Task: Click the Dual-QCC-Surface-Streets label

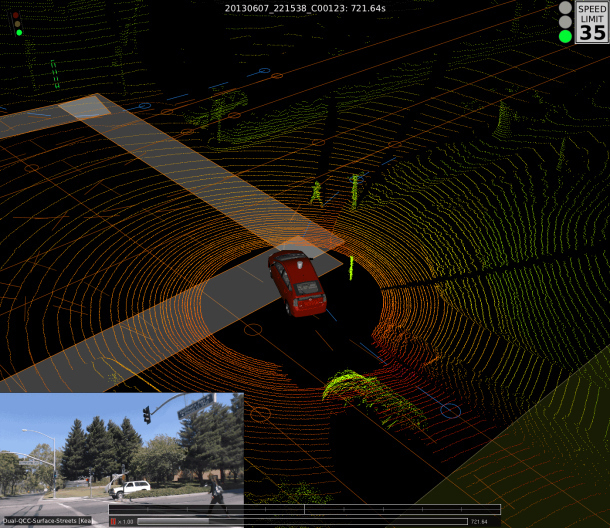Action: (x=47, y=521)
